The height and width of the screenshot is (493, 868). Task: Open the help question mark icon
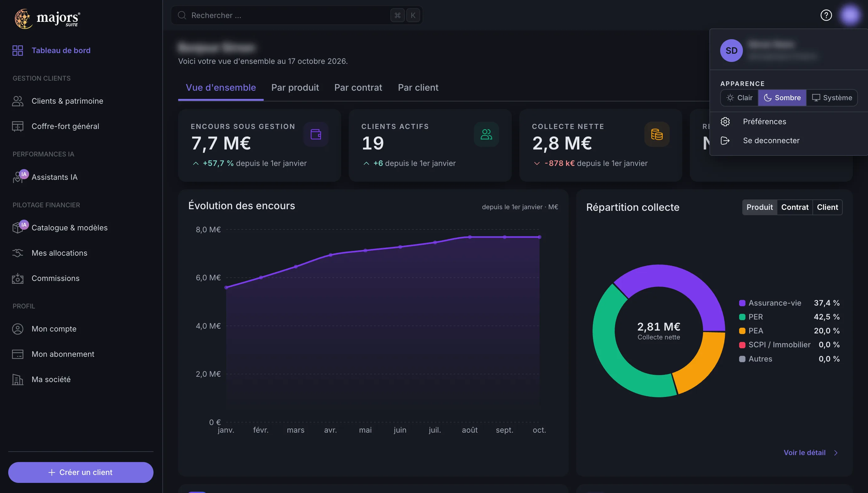[826, 15]
